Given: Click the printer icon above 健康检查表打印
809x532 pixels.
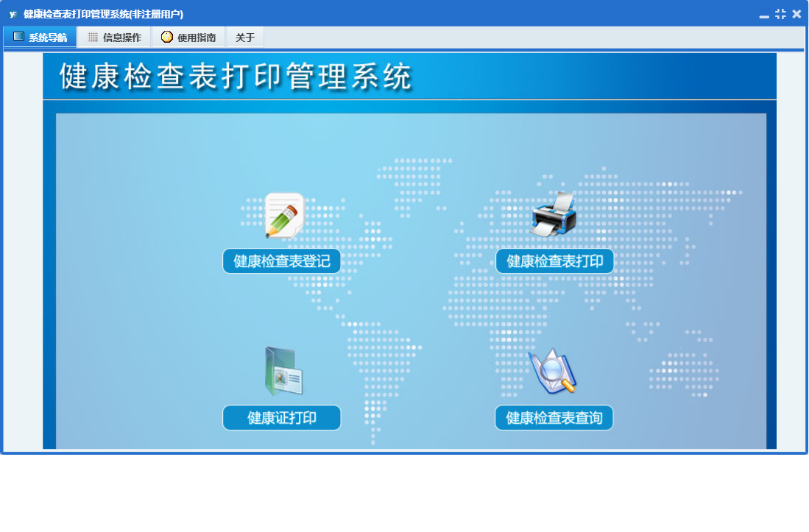Looking at the screenshot, I should tap(554, 215).
